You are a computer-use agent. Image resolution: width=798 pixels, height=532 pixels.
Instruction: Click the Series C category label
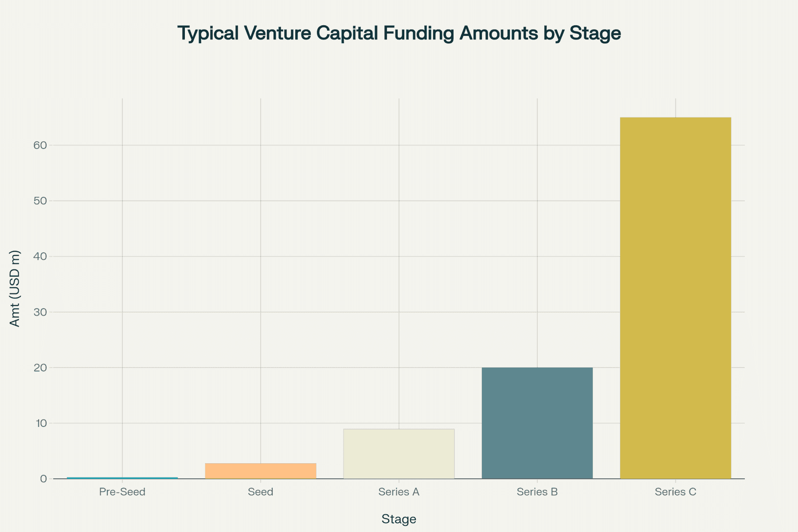click(675, 492)
